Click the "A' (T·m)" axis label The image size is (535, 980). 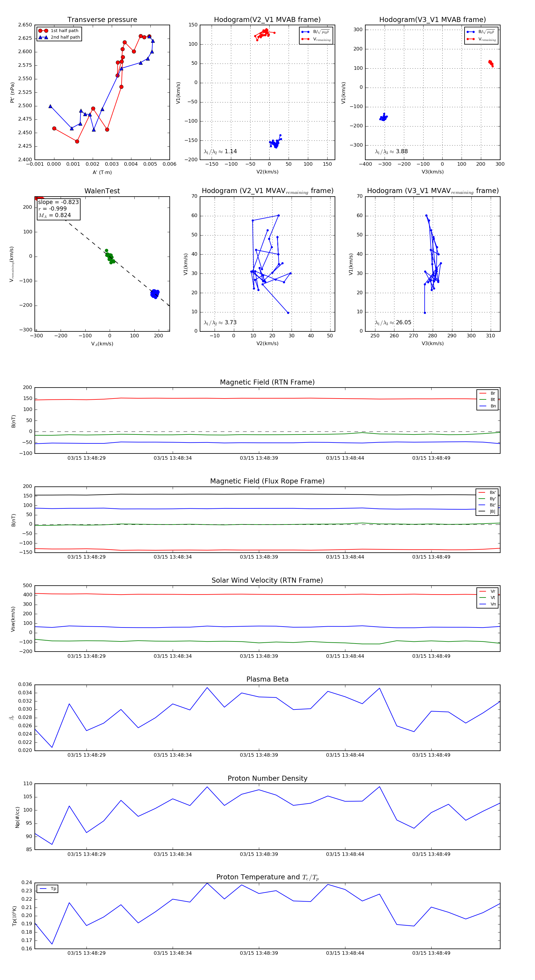point(102,172)
